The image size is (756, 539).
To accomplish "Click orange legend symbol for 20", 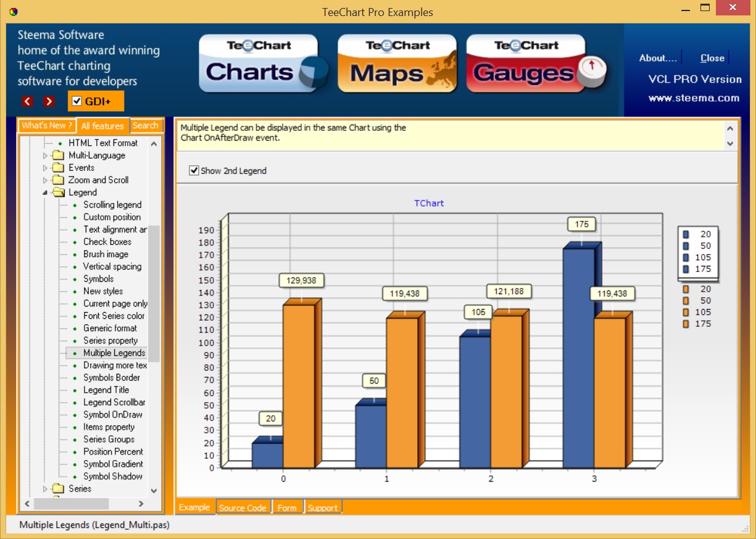I will tap(686, 289).
